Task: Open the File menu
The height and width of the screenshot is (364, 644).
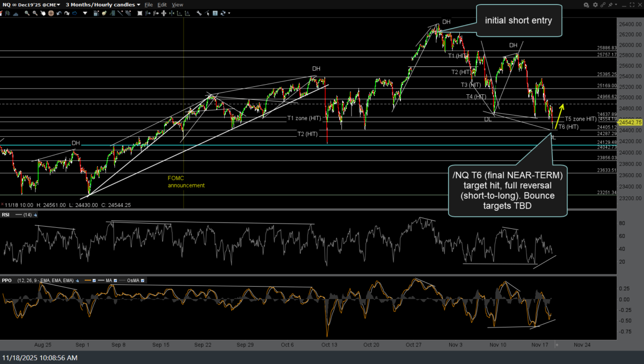Action: click(x=149, y=5)
